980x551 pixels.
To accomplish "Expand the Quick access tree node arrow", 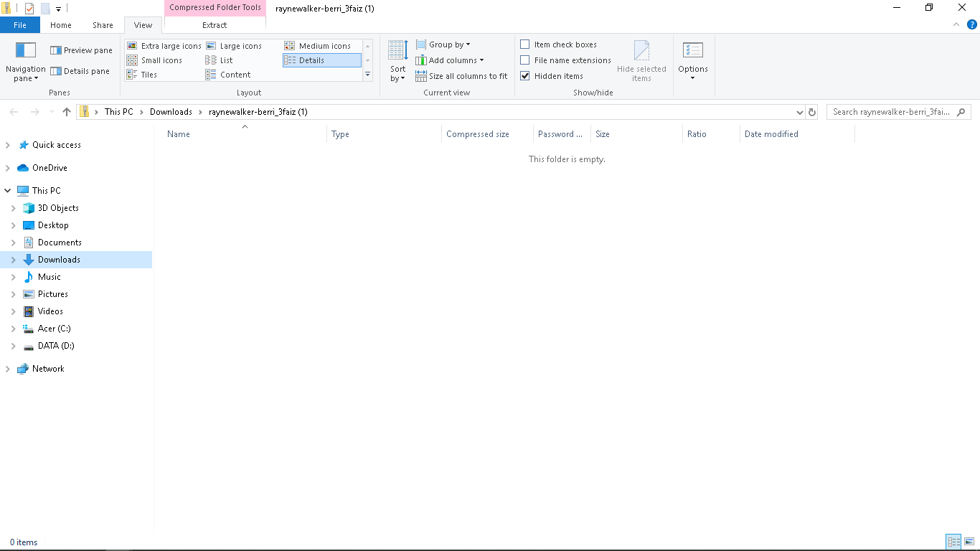I will tap(8, 145).
